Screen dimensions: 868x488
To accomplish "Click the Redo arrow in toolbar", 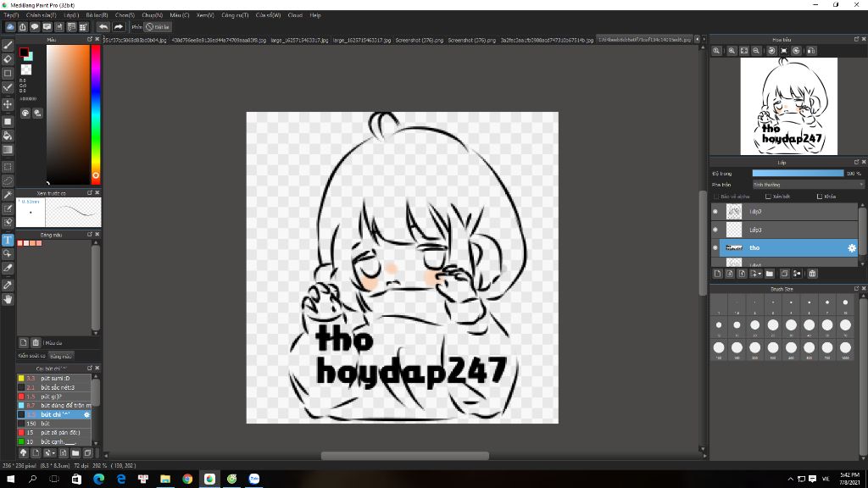I will point(119,26).
